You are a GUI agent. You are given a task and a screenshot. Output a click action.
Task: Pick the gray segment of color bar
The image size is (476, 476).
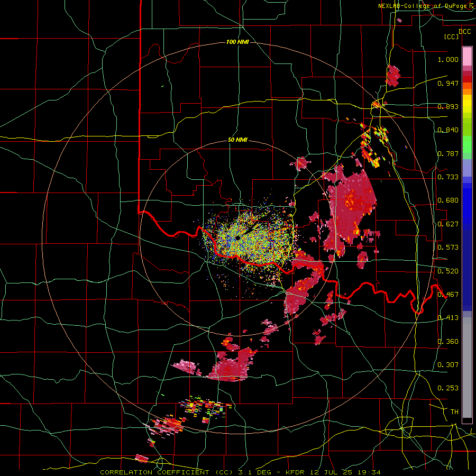[467, 368]
